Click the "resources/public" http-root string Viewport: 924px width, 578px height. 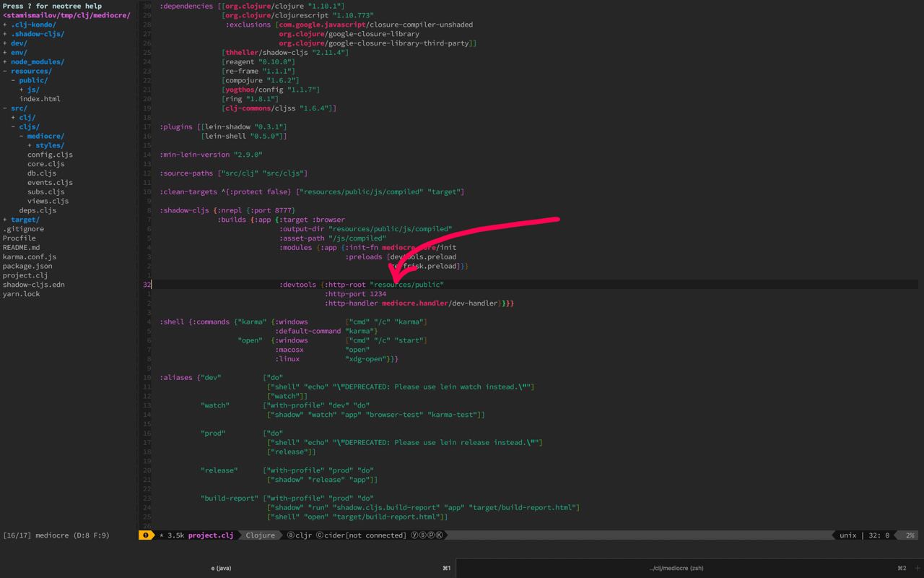[407, 285]
